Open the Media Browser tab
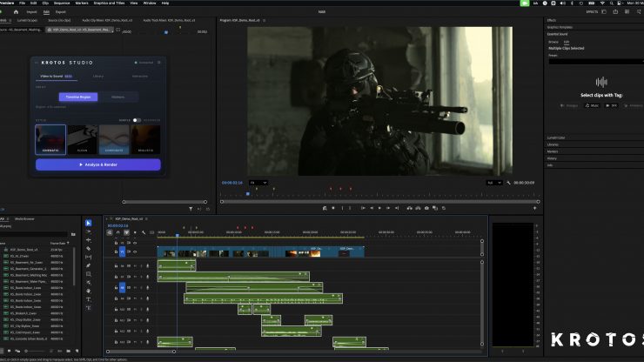This screenshot has width=644, height=362. [24, 219]
